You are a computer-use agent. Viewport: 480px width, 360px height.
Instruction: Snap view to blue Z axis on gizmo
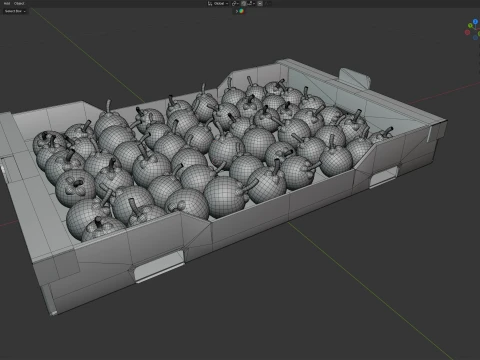click(475, 22)
